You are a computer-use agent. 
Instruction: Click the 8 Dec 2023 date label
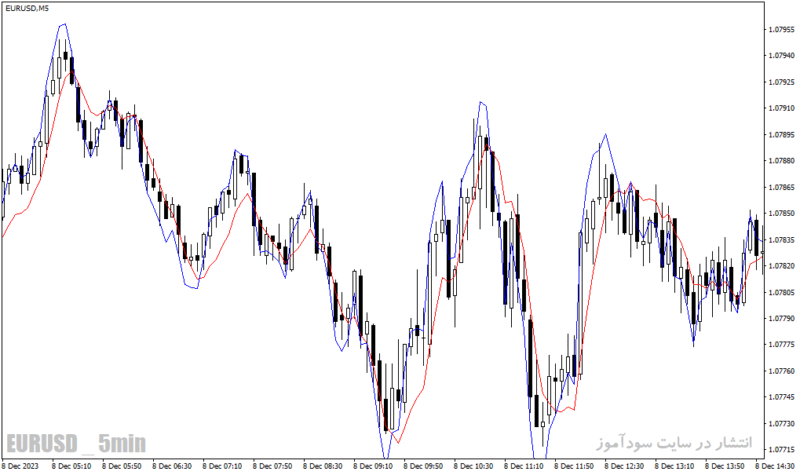[20, 466]
